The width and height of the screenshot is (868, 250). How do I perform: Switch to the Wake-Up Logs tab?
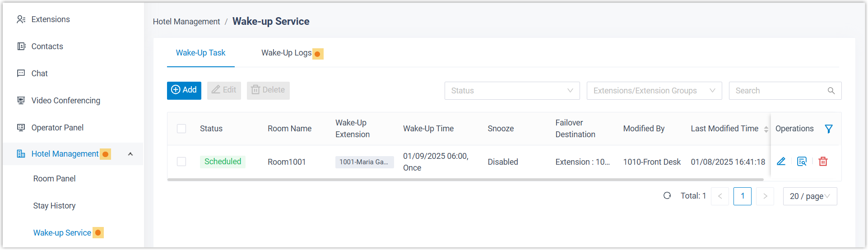tap(286, 53)
